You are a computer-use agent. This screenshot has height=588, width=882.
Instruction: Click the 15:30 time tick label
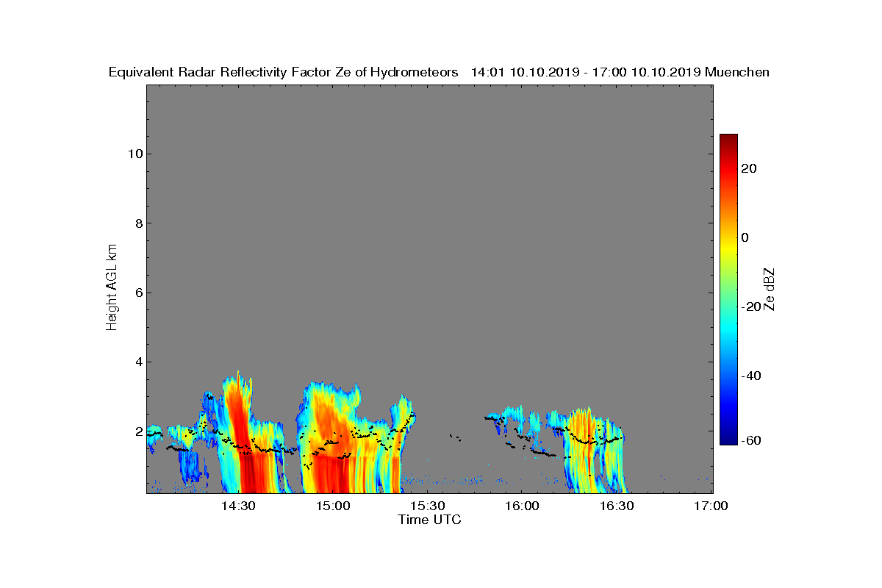point(427,506)
